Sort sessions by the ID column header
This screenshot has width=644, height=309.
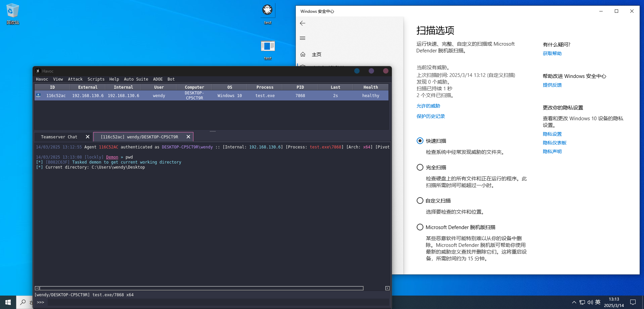point(52,87)
